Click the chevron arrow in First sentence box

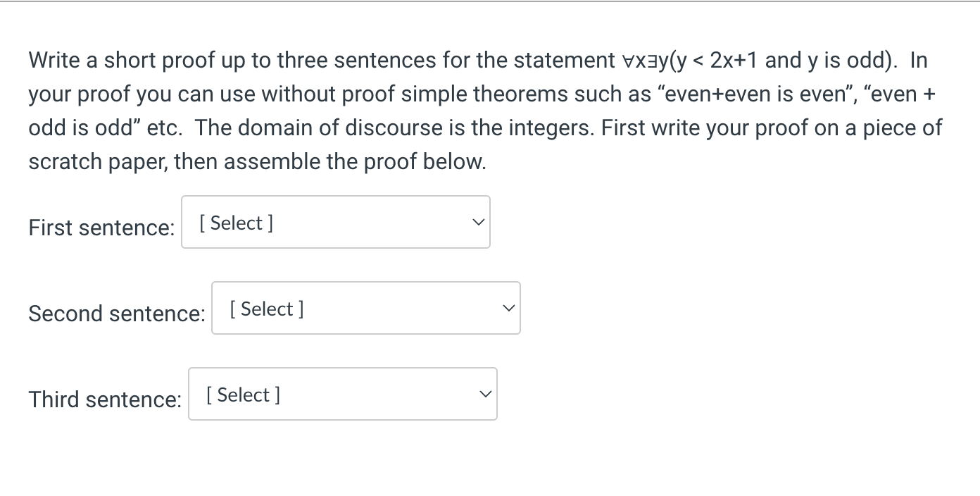point(478,223)
